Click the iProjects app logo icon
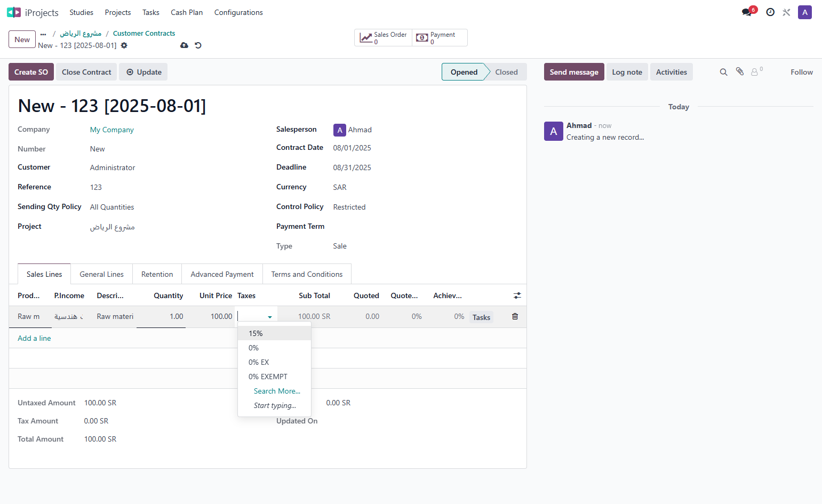822x504 pixels. coord(14,12)
